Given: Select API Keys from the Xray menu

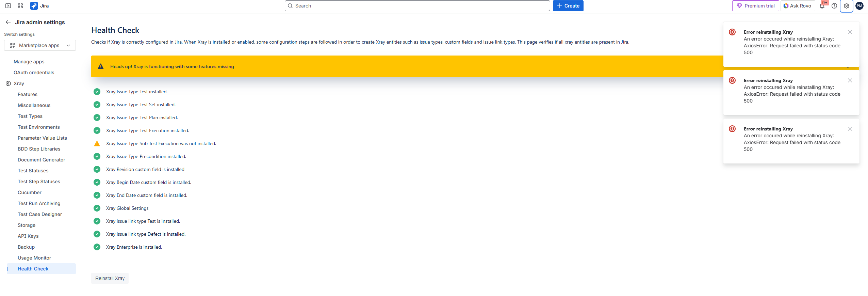Looking at the screenshot, I should click(28, 236).
